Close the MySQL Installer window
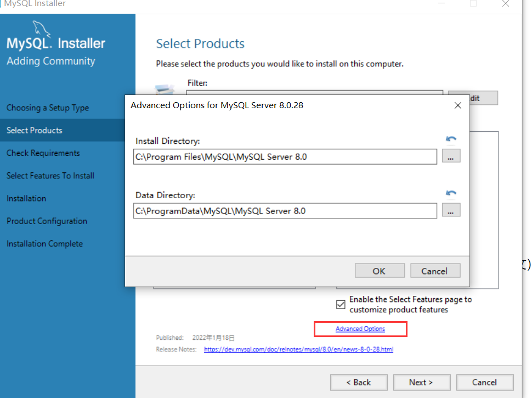The image size is (532, 398). point(506,3)
